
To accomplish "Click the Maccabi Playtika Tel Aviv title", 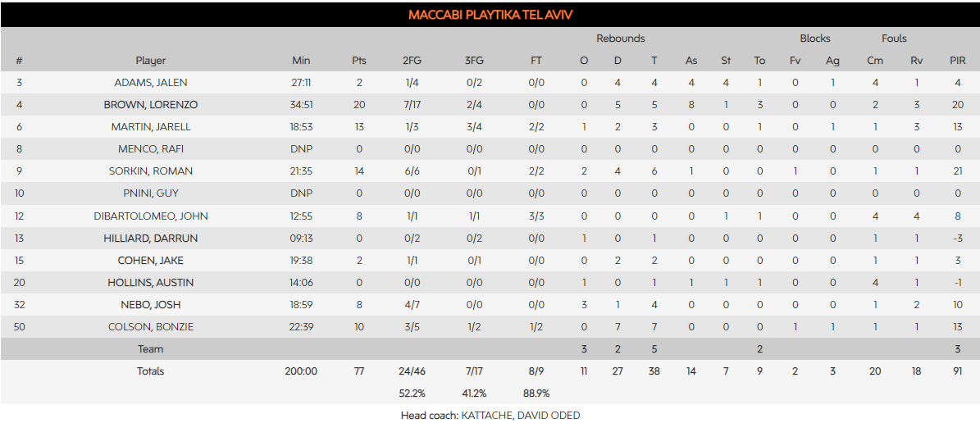I will click(490, 16).
